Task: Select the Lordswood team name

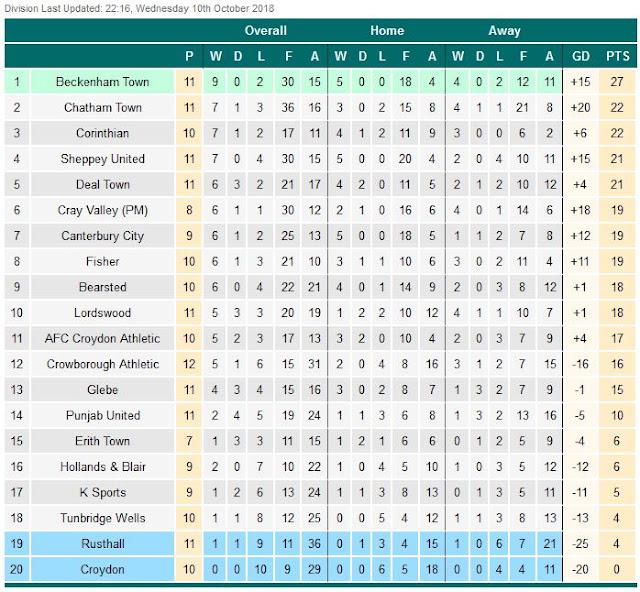Action: [x=102, y=313]
